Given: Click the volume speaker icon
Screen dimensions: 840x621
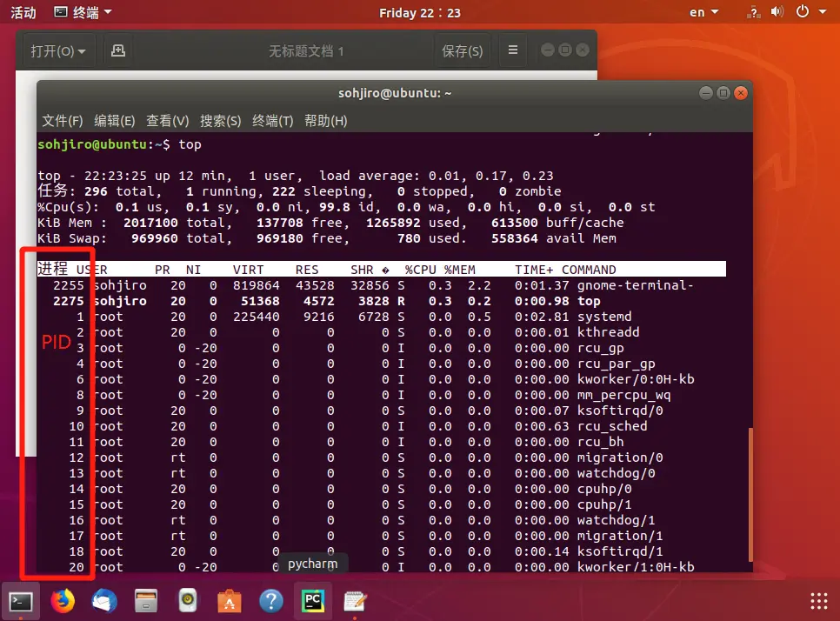Looking at the screenshot, I should click(x=777, y=12).
